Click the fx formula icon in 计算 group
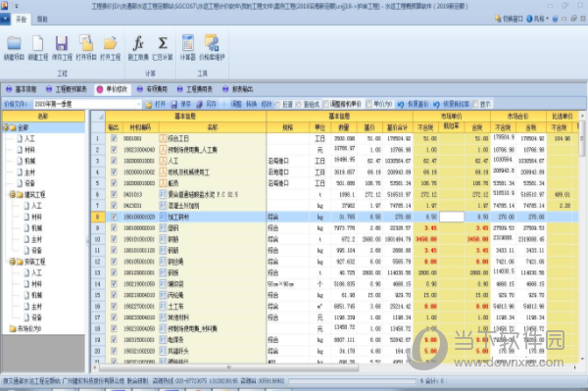 (x=138, y=43)
